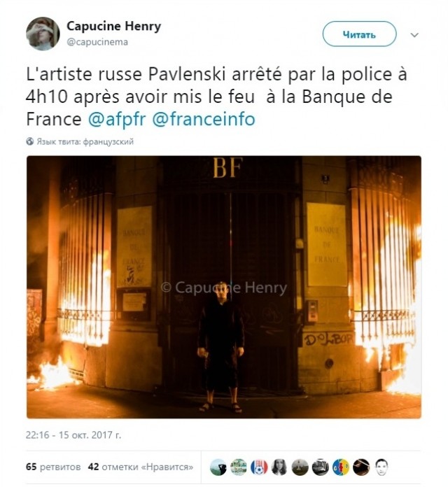Open the fifth liker avatar
Image resolution: width=448 pixels, height=487 pixels.
point(300,467)
